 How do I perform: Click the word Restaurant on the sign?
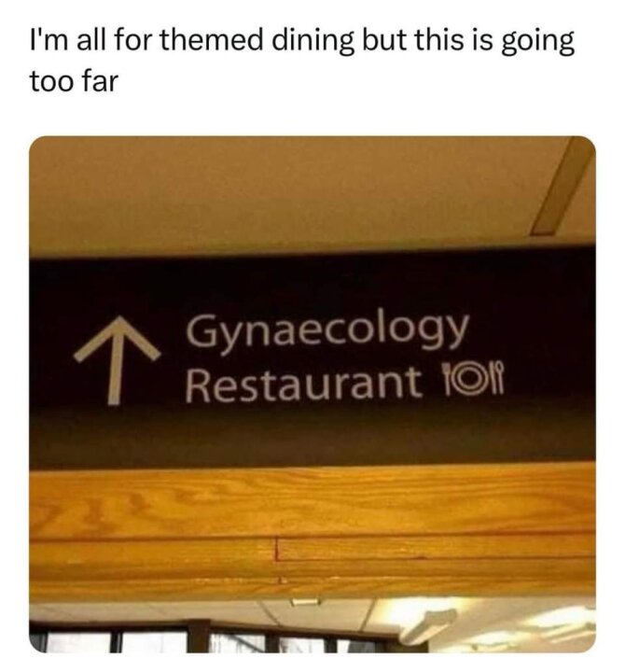pos(304,382)
